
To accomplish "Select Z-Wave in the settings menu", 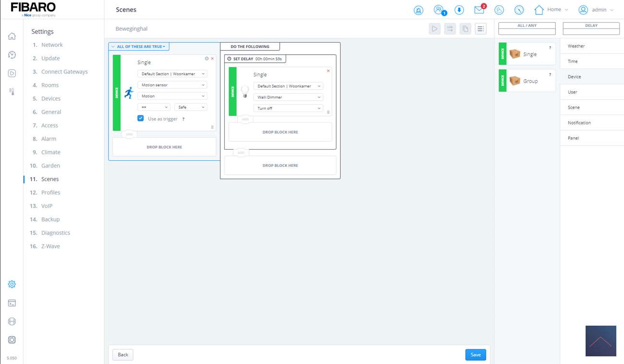I will [50, 246].
